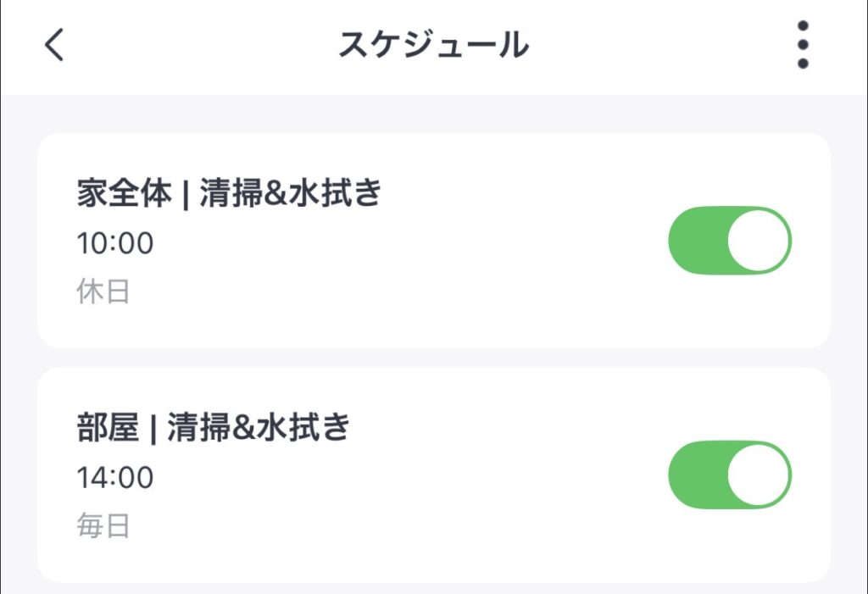Disable the 家全体 10:00 schedule toggle
The height and width of the screenshot is (594, 868).
click(730, 241)
